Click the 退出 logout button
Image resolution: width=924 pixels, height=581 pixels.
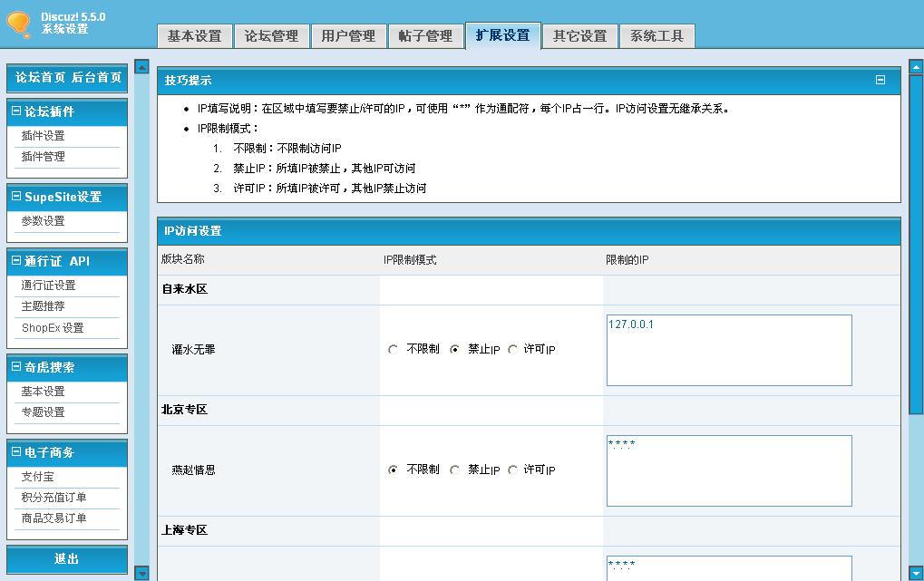66,558
